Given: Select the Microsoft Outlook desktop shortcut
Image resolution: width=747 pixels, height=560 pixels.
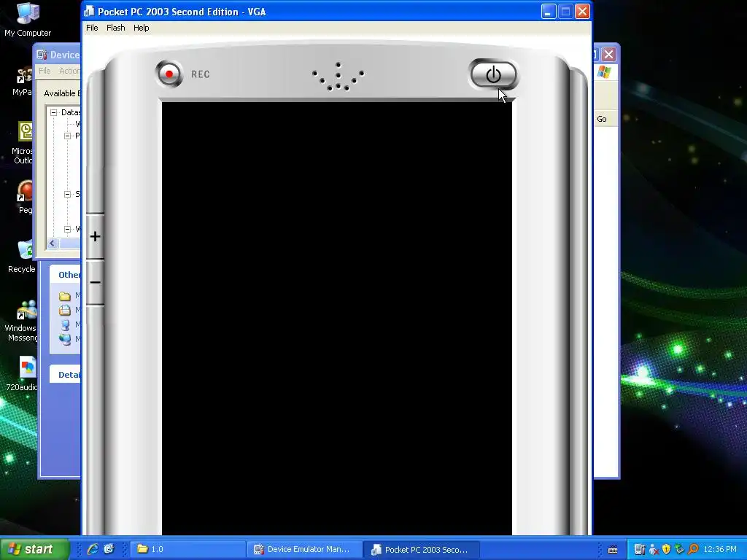Looking at the screenshot, I should tap(23, 143).
